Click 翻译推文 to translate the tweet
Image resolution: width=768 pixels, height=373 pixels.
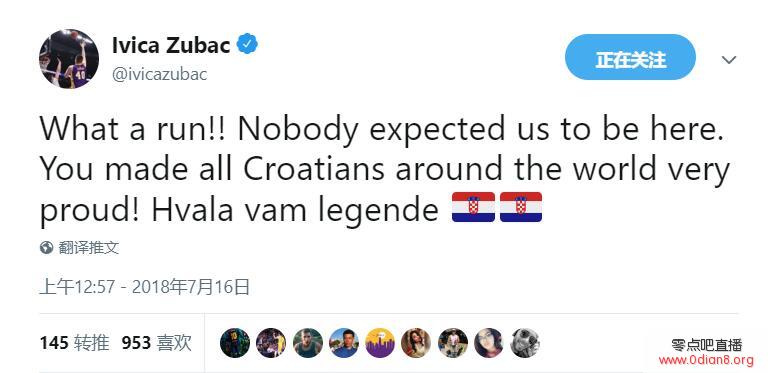click(89, 248)
